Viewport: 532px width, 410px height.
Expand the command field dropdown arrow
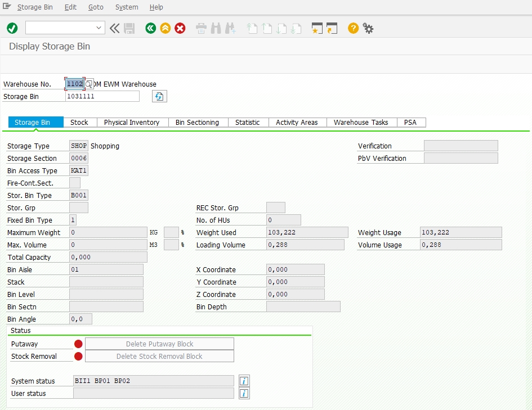click(x=99, y=28)
